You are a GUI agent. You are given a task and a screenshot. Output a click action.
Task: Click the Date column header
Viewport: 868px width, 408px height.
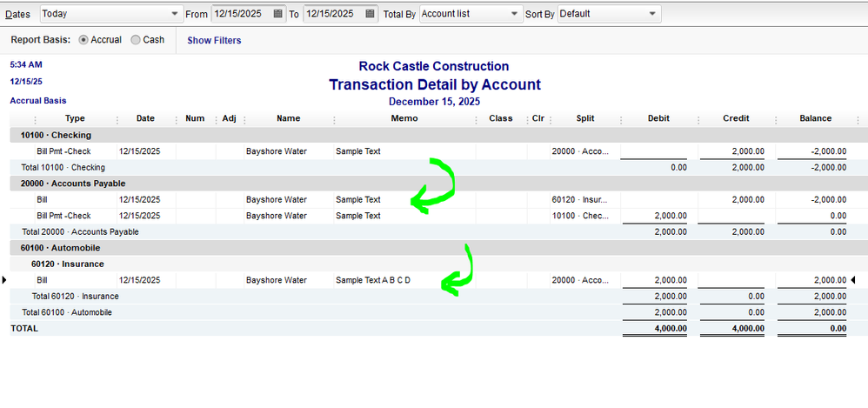[x=145, y=118]
